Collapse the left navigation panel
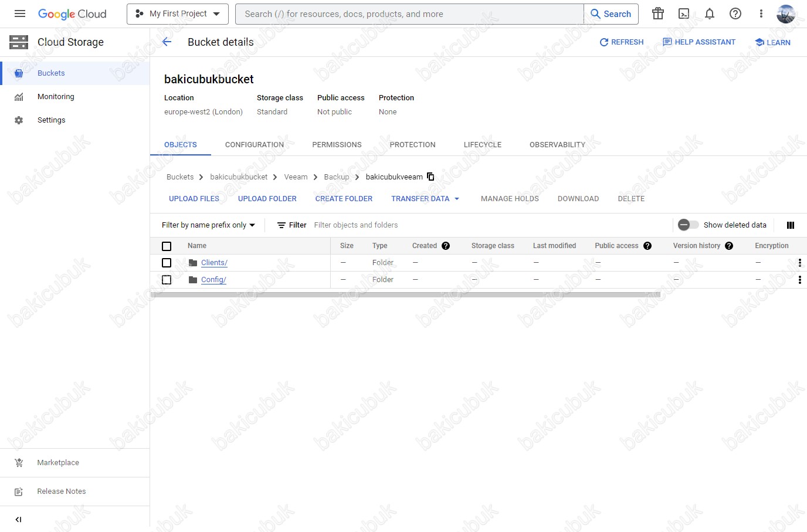Screen dimensions: 807x532 pyautogui.click(x=18, y=519)
